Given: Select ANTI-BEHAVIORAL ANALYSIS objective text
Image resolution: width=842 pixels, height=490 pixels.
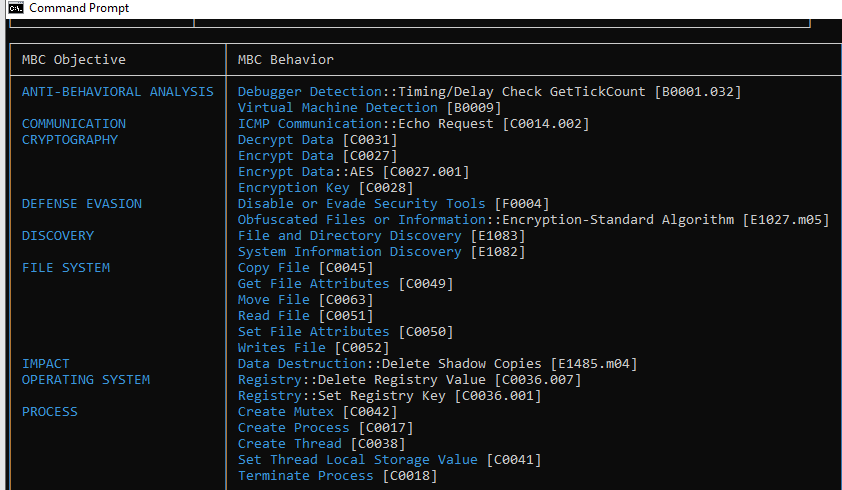Looking at the screenshot, I should click(x=118, y=92).
